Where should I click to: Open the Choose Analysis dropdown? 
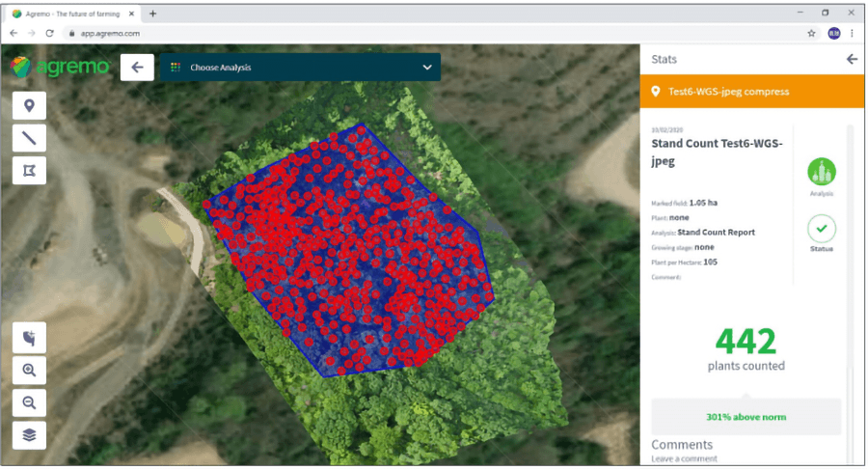pos(299,68)
